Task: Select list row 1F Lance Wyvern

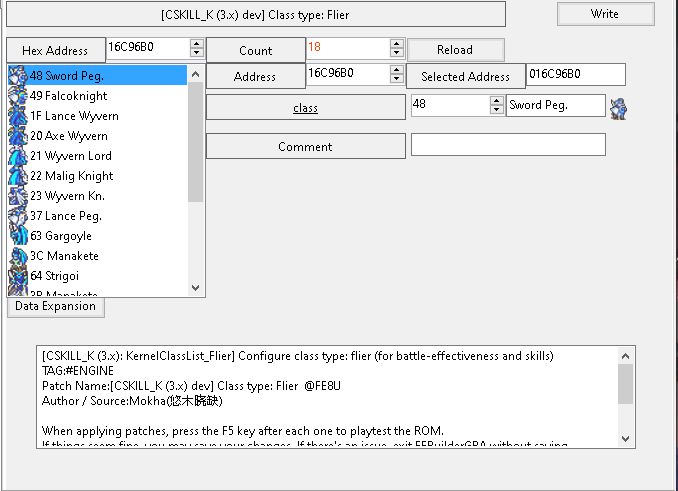Action: [97, 116]
